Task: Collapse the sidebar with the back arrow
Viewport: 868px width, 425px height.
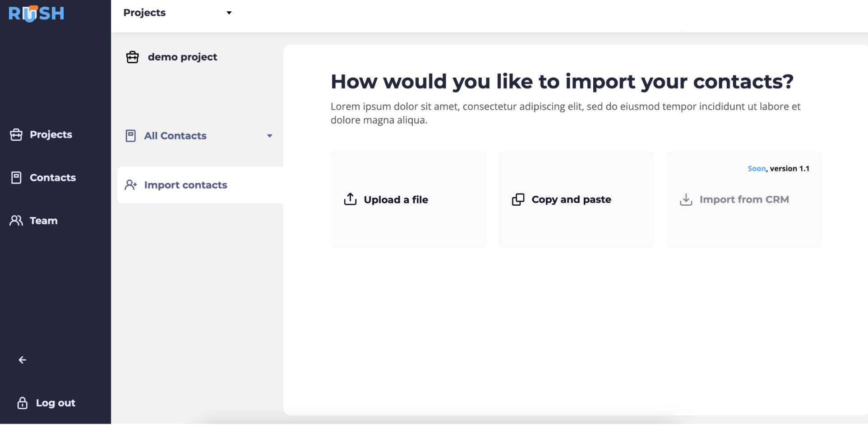Action: point(22,360)
